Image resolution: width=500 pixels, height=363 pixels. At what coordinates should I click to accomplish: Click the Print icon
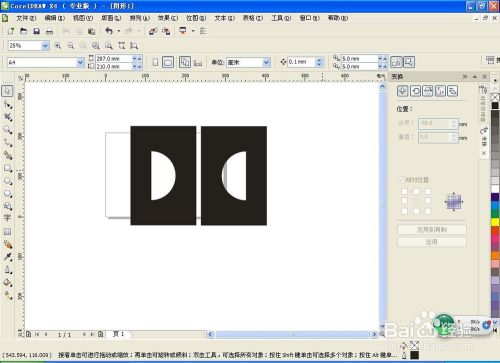(49, 31)
